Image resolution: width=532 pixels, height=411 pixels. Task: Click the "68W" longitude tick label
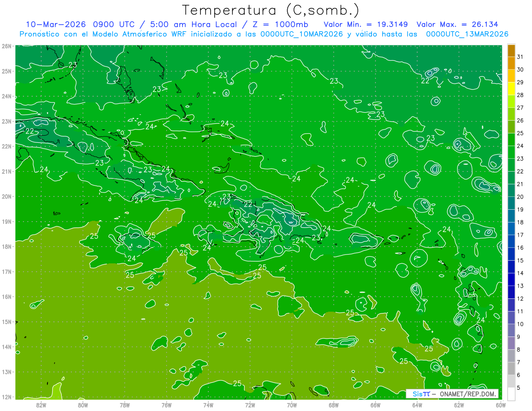click(x=334, y=405)
